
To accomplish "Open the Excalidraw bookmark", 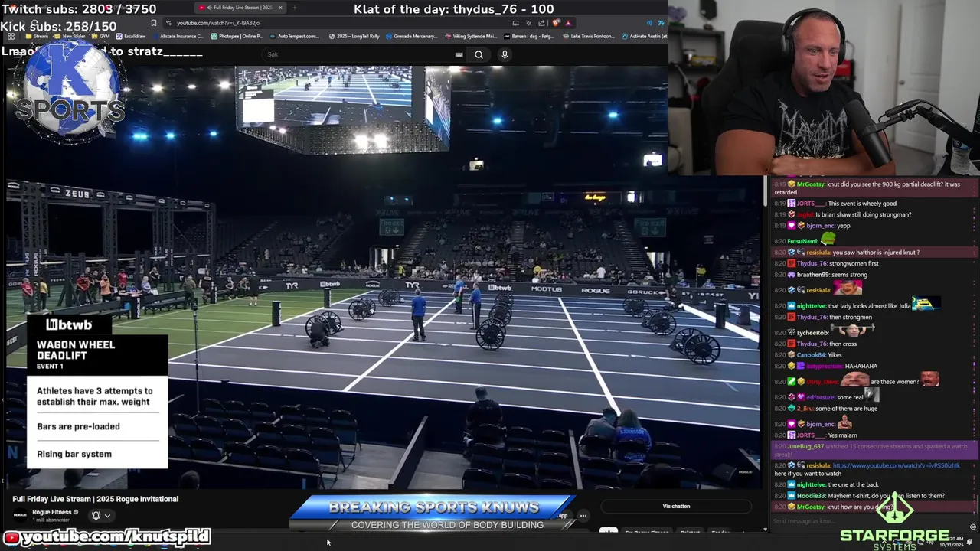I will pyautogui.click(x=130, y=36).
